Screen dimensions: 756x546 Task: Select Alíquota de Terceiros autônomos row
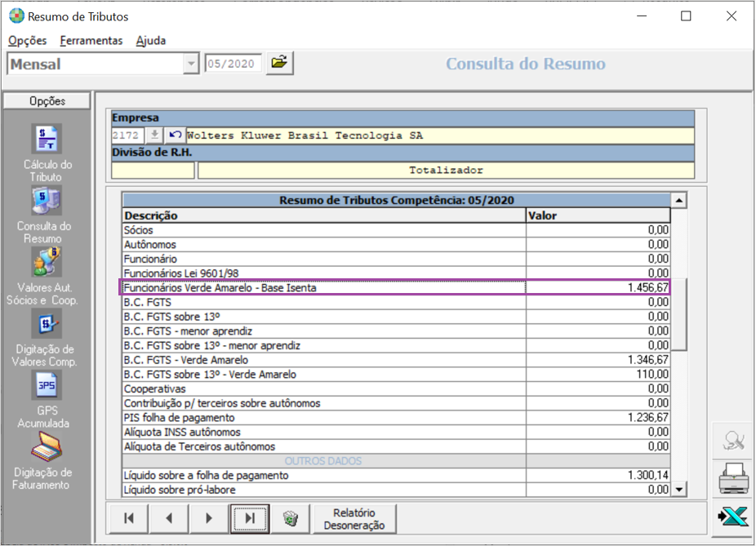(x=396, y=446)
